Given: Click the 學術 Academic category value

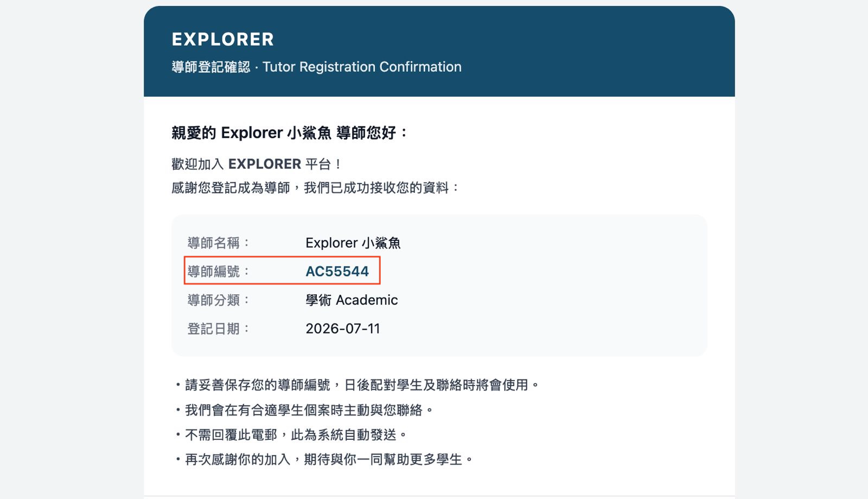Looking at the screenshot, I should pyautogui.click(x=352, y=300).
